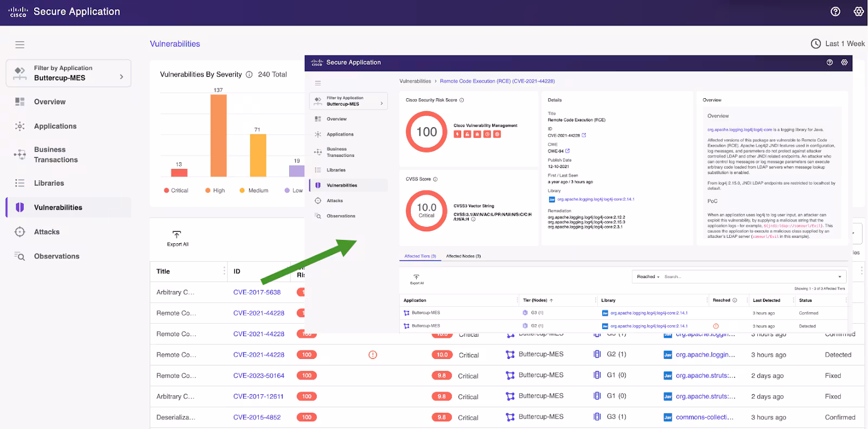Image resolution: width=868 pixels, height=429 pixels.
Task: Collapse sidebar using hamburger menu icon
Action: (x=20, y=45)
